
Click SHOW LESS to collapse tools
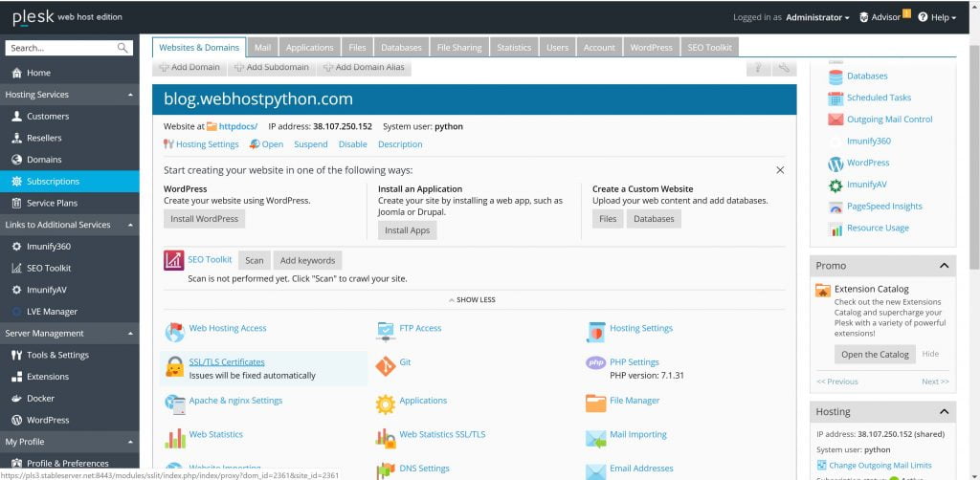tap(472, 300)
